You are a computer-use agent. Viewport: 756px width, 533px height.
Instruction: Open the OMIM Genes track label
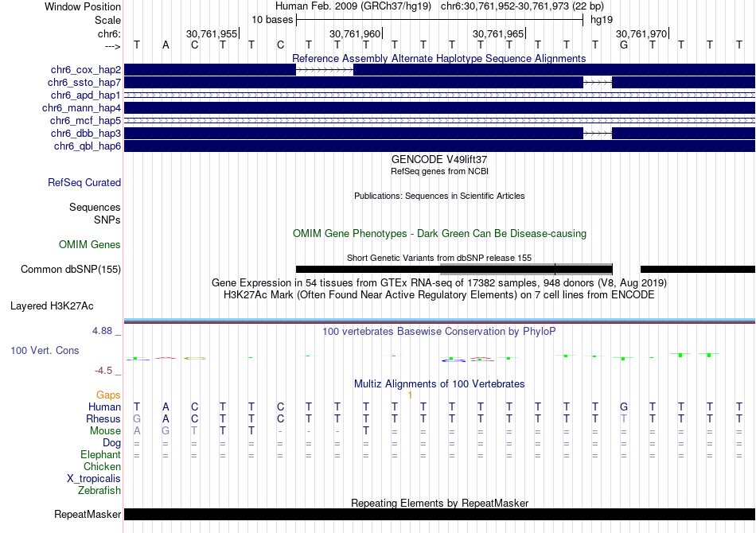[90, 245]
